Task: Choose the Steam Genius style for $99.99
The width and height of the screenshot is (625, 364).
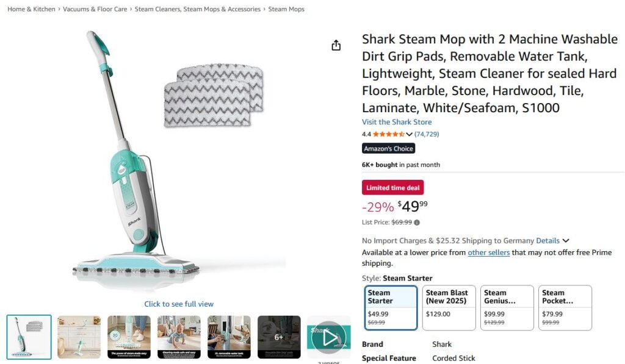Action: (x=507, y=307)
